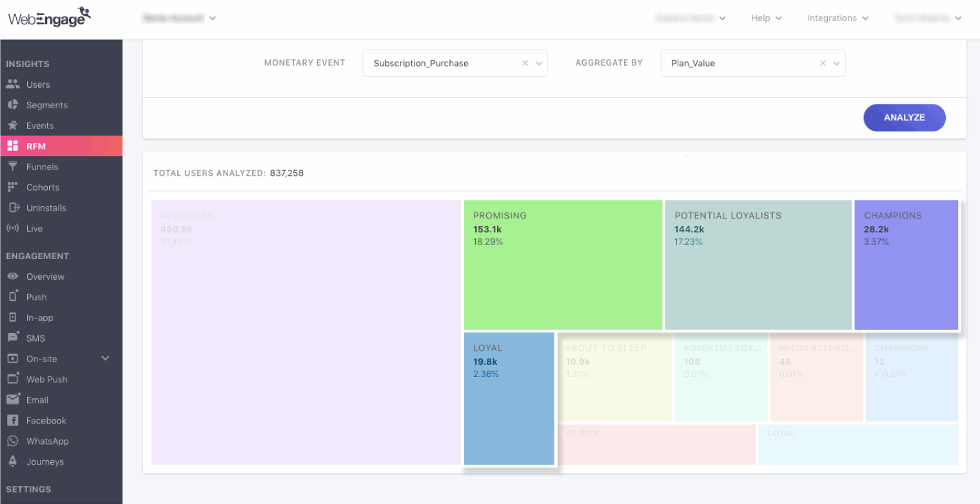The image size is (980, 504).
Task: Expand the On-site channel submenu
Action: pyautogui.click(x=105, y=358)
